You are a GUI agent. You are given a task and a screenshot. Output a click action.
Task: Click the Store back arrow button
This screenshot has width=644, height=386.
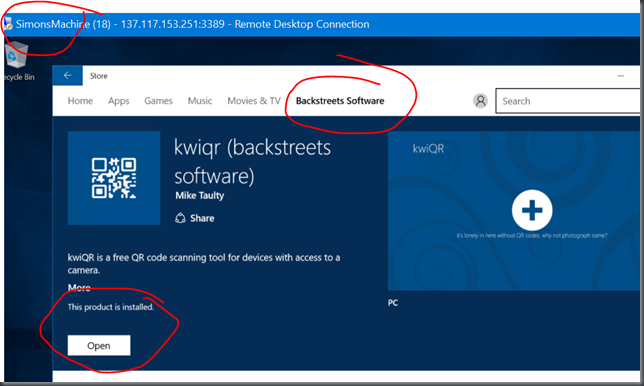(x=67, y=76)
